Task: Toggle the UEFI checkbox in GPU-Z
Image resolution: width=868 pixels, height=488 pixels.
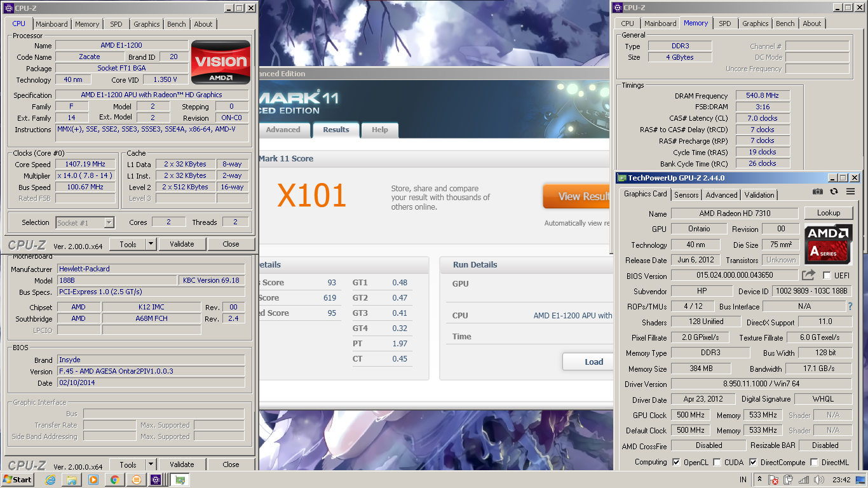Action: click(827, 275)
